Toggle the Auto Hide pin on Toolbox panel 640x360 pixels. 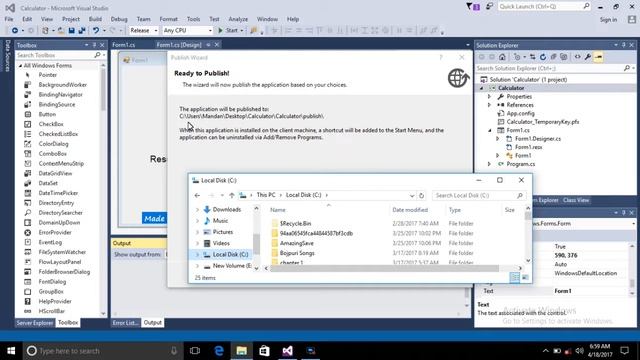coord(94,45)
